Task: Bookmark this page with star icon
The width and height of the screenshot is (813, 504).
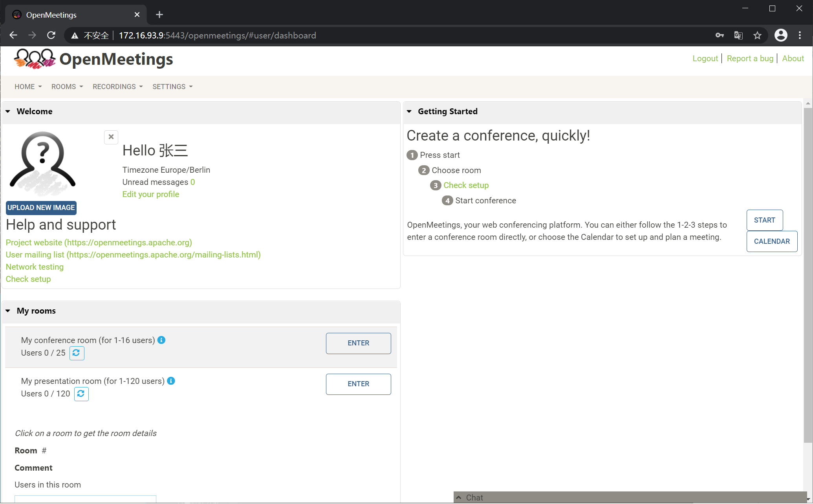Action: 757,36
